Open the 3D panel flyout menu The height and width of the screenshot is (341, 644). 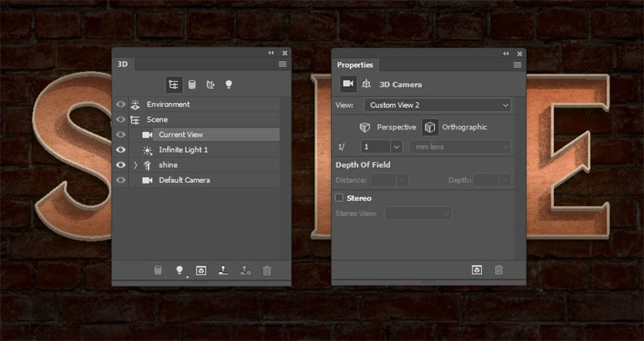(x=283, y=65)
